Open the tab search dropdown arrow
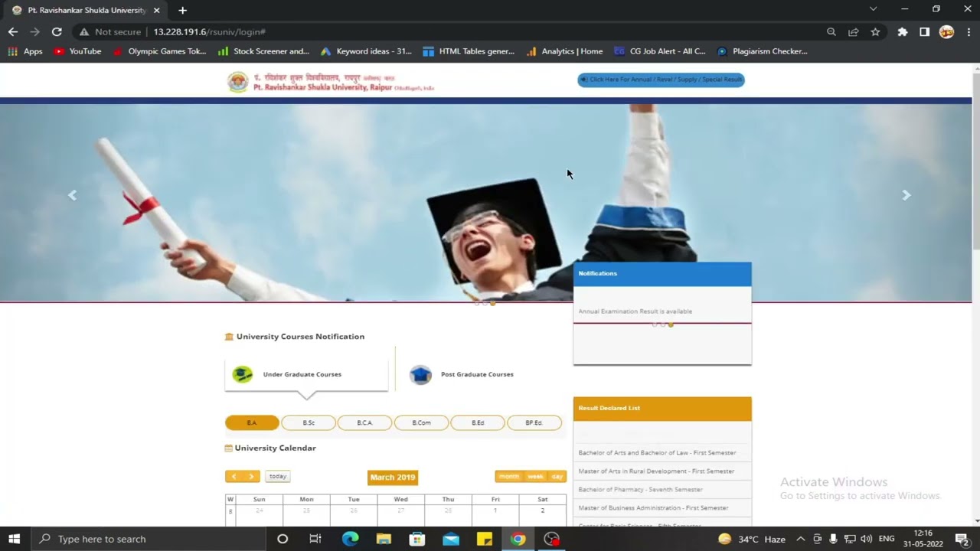This screenshot has width=980, height=551. [x=873, y=9]
